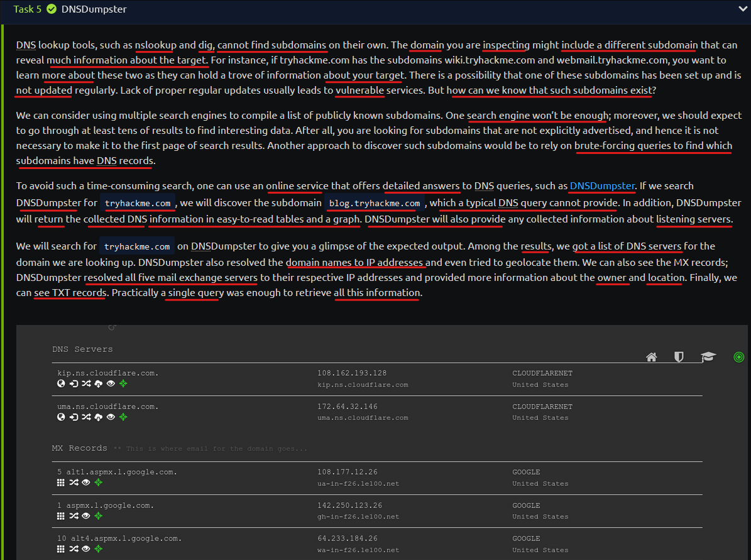The image size is (751, 560).
Task: Click the eye icon under uma.ns.cloudflare.com
Action: click(x=111, y=417)
